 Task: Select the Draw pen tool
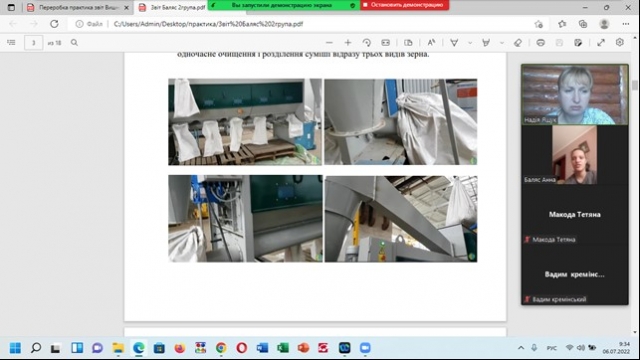(454, 42)
